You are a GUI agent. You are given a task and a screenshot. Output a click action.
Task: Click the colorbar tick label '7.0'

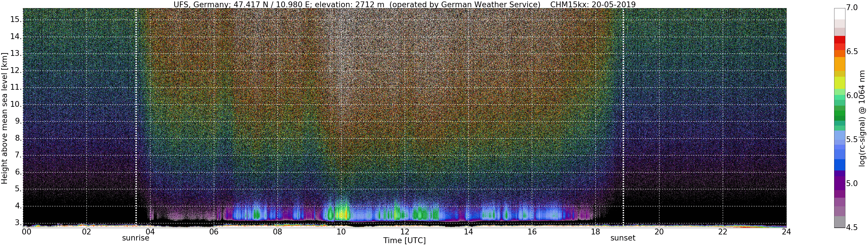pos(852,8)
